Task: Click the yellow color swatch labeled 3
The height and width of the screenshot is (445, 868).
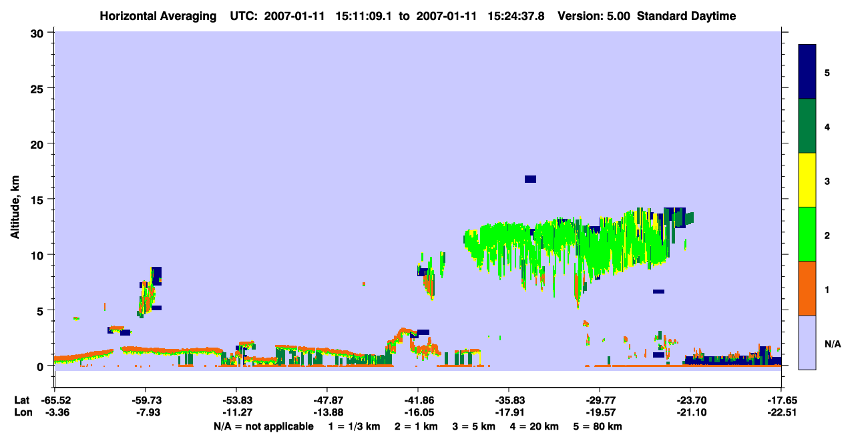Action: (x=807, y=180)
